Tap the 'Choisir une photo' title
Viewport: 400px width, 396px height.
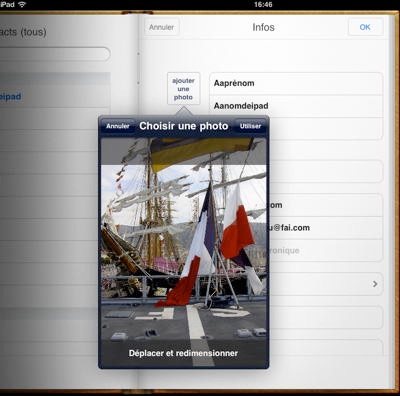tap(184, 126)
